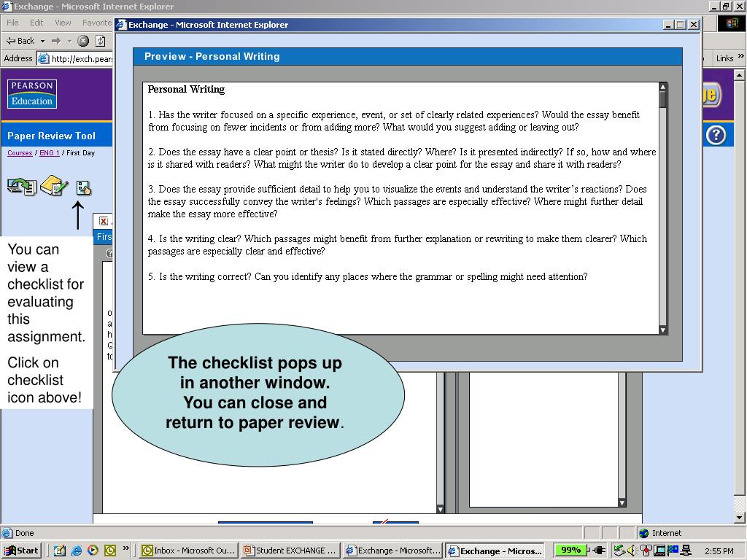Click first quick launch icon beside Start
This screenshot has width=747, height=560.
tap(60, 551)
